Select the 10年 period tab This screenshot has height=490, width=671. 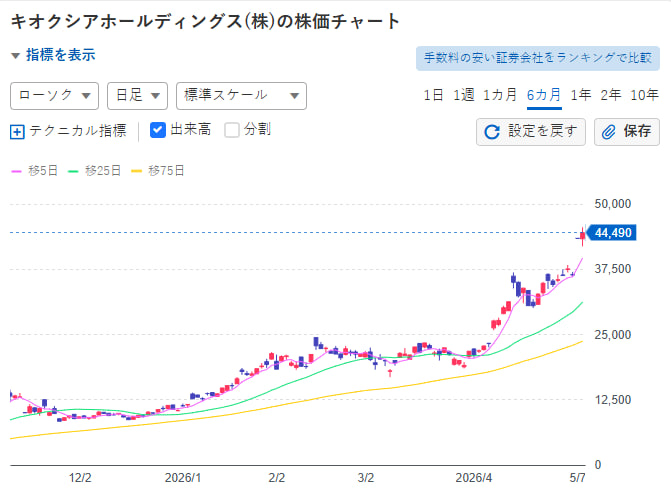pyautogui.click(x=644, y=95)
